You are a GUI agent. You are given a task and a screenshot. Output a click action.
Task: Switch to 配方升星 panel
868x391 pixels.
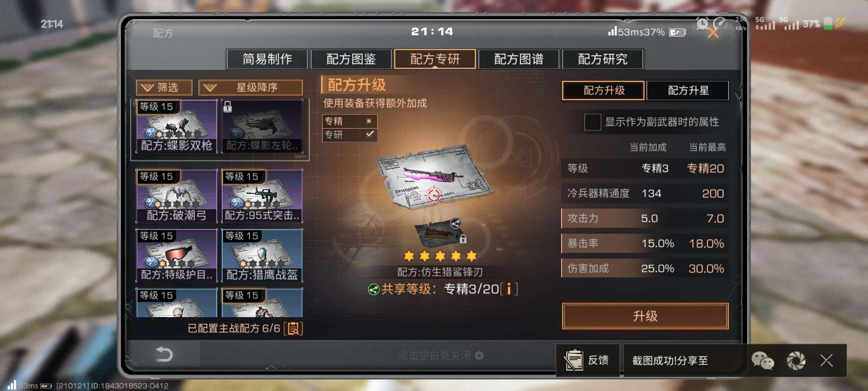tap(688, 90)
